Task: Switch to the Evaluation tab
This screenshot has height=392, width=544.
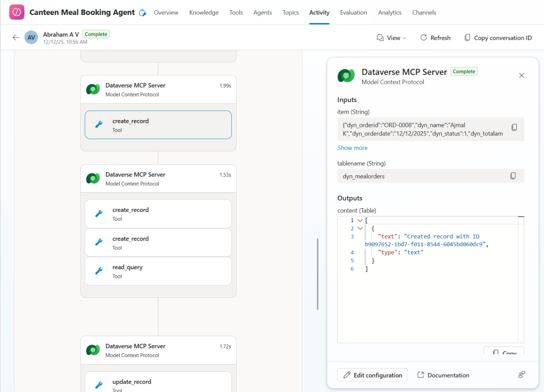Action: tap(353, 13)
